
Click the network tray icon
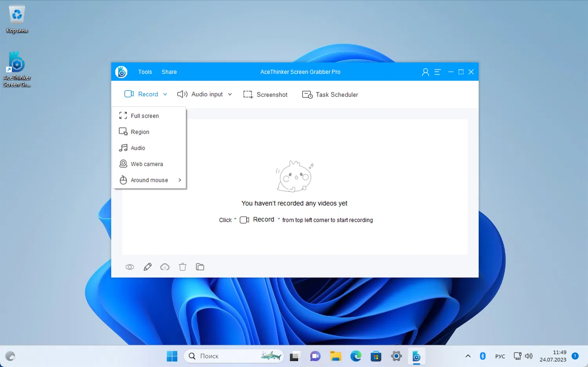pos(517,356)
